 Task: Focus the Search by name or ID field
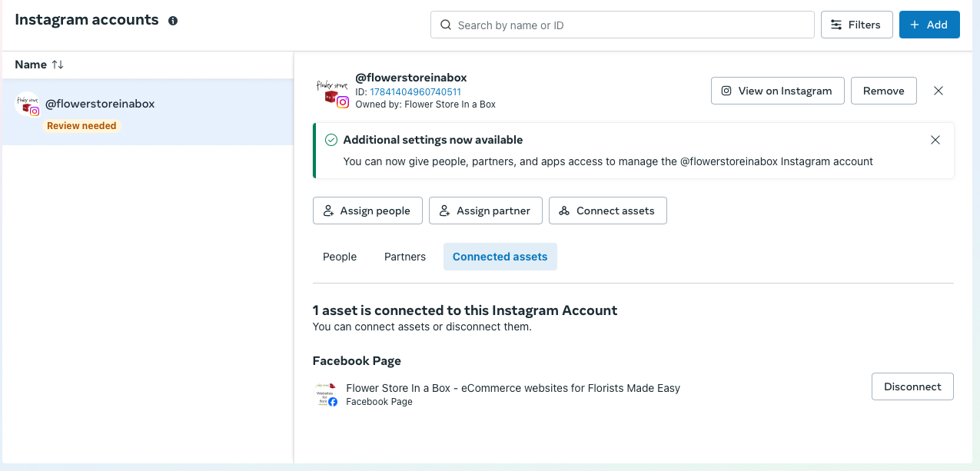[x=623, y=25]
